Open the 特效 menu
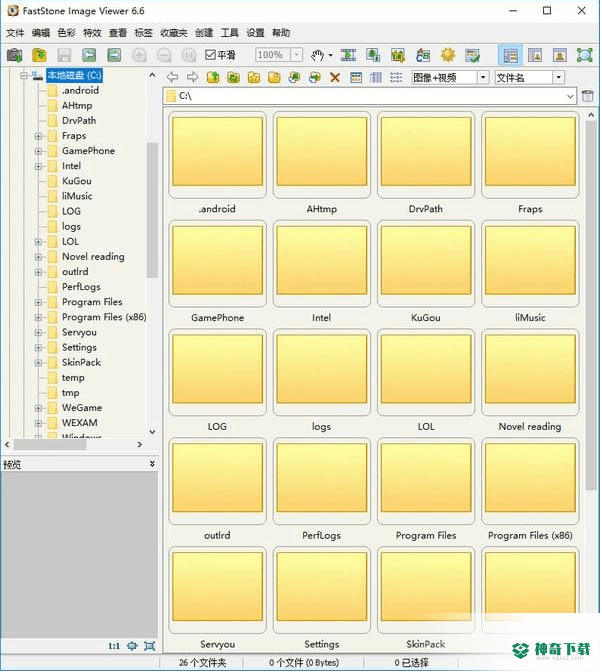This screenshot has height=672, width=602. click(x=92, y=33)
